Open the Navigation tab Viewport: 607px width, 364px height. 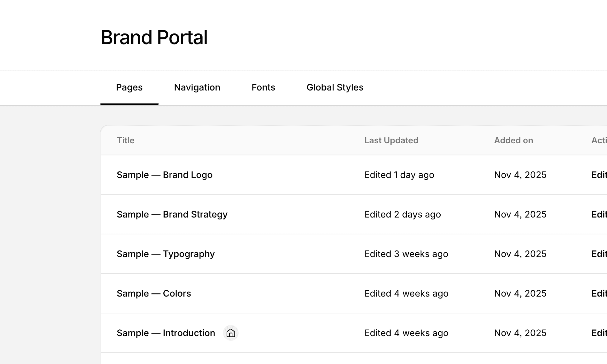(197, 87)
